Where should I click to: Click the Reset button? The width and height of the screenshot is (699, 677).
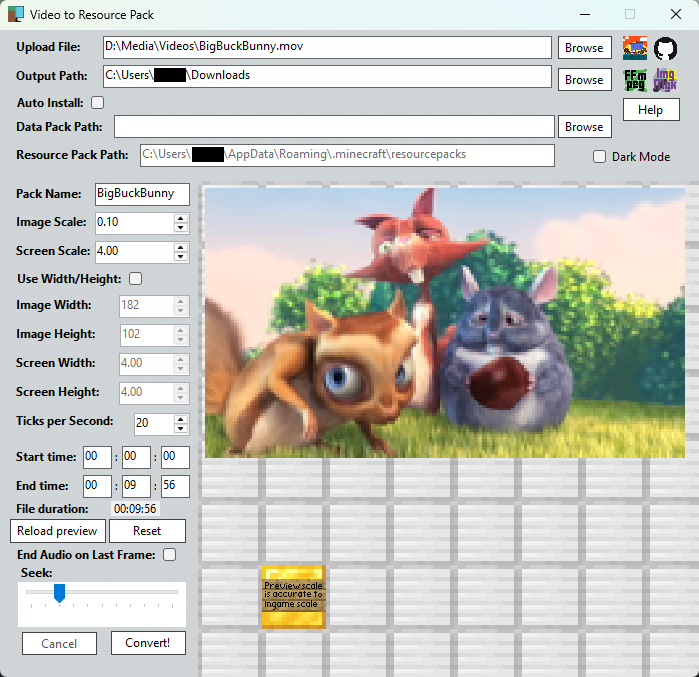tap(147, 531)
